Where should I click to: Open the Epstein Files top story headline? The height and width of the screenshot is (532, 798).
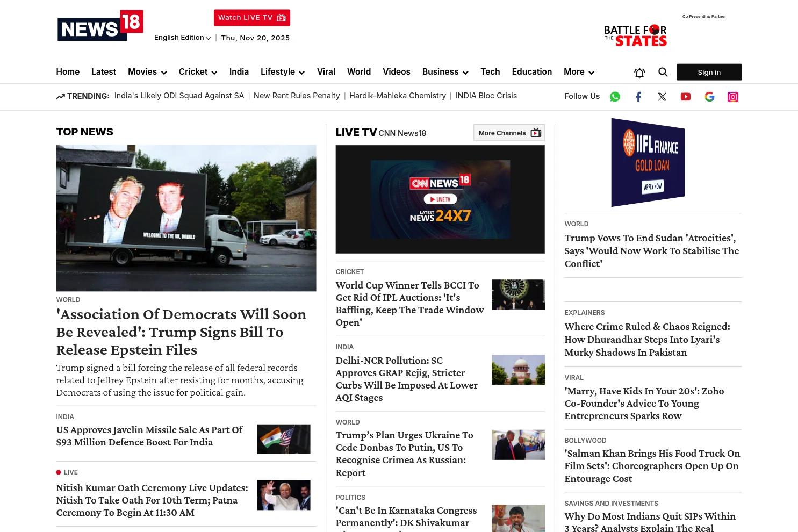(x=181, y=332)
